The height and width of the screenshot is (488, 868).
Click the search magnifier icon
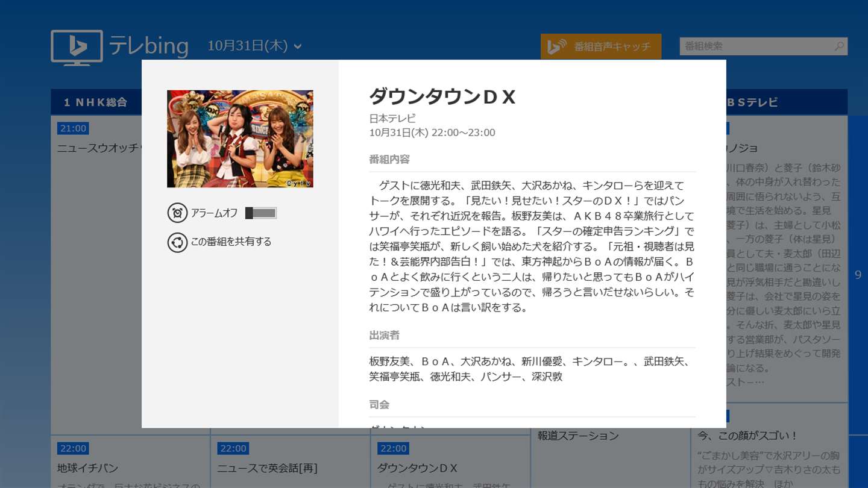tap(839, 46)
